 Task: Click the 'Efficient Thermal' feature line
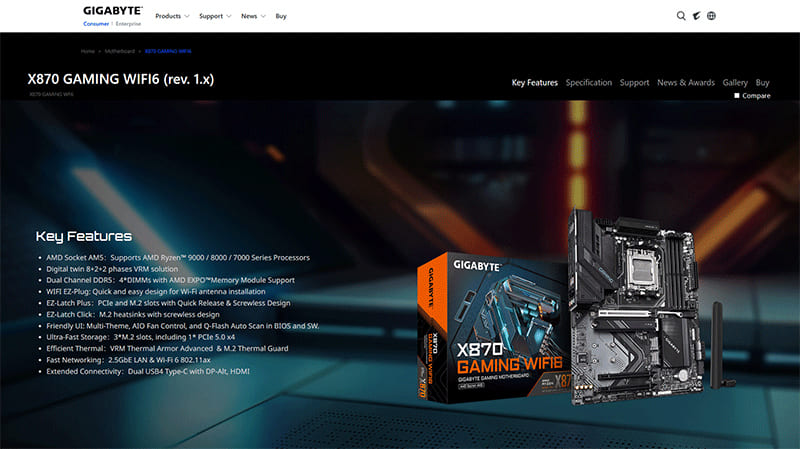[167, 348]
